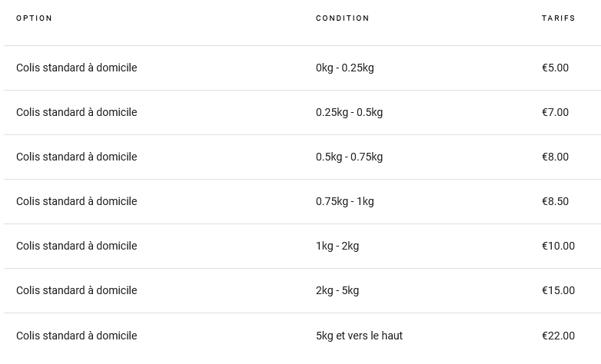601x364 pixels.
Task: Click Colis standard à domicile in €5.00 row
Action: (76, 68)
